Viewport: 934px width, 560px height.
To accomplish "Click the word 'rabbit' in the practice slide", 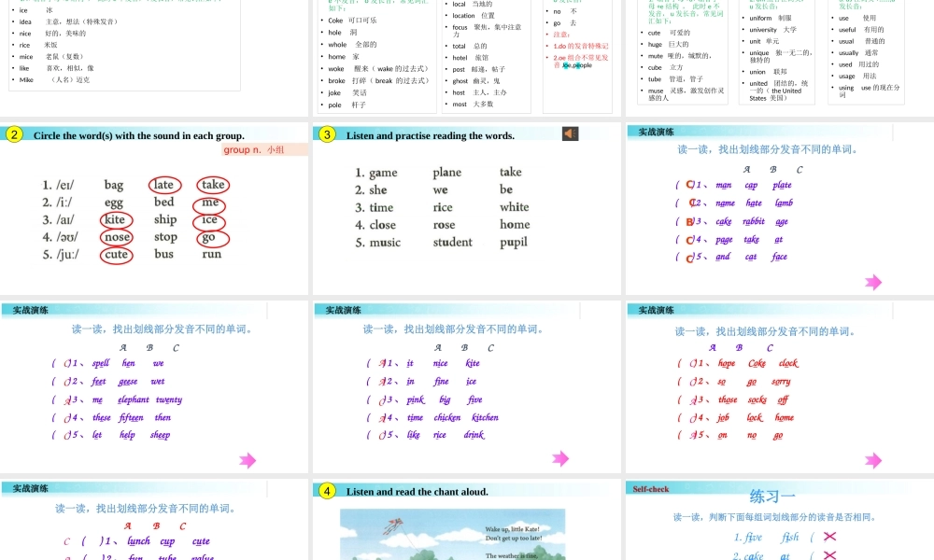I will coord(754,221).
